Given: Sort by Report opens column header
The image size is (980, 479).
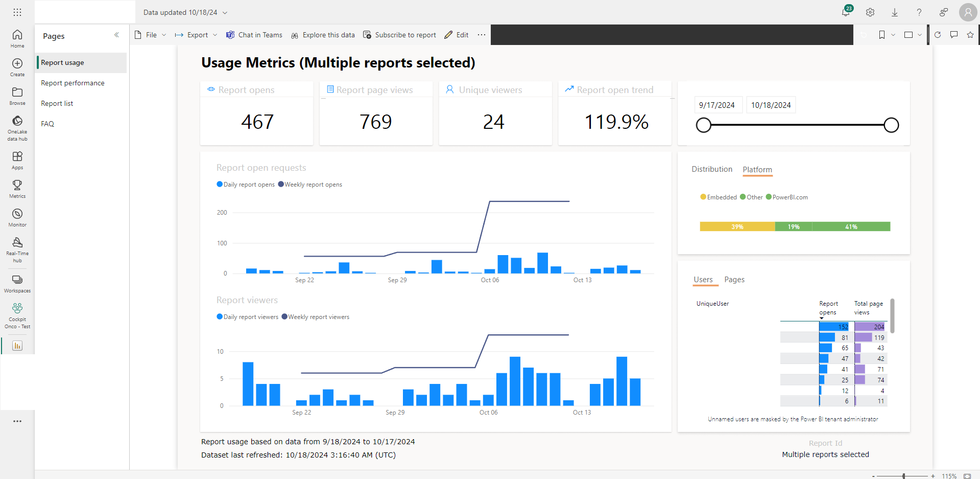Looking at the screenshot, I should point(828,308).
